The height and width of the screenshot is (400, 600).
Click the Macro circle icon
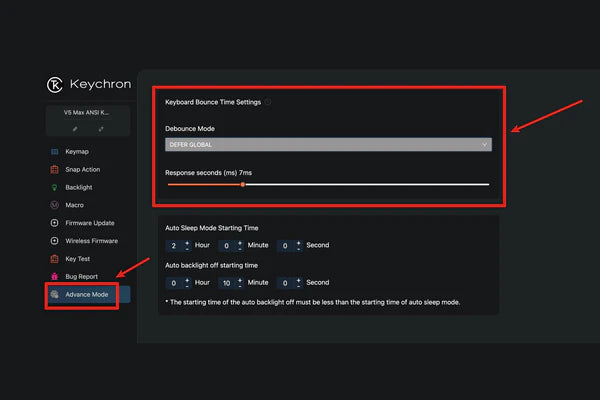click(x=55, y=205)
